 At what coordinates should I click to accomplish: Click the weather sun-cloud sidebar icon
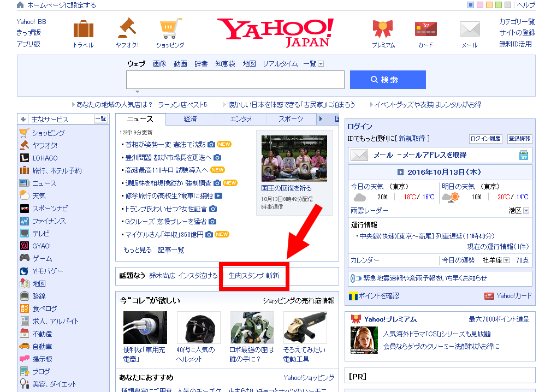[25, 195]
